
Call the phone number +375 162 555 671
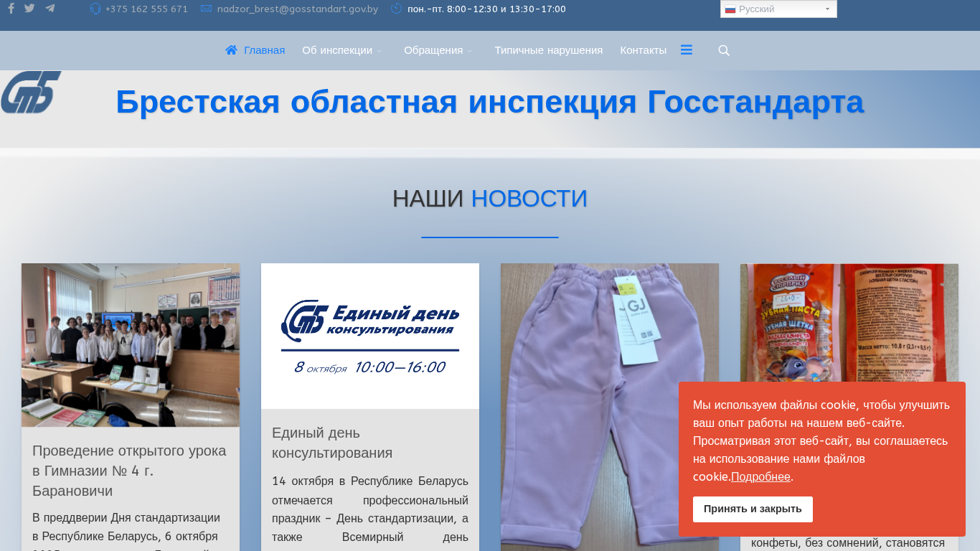(146, 9)
